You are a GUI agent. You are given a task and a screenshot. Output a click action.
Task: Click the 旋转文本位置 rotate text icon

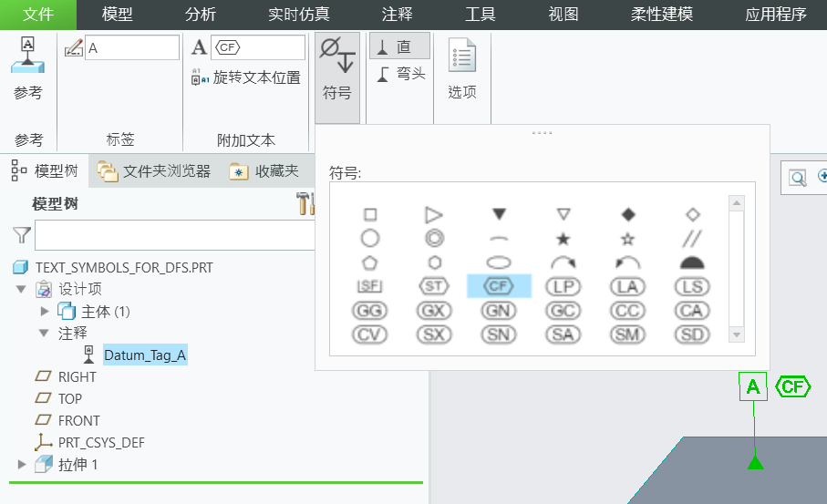pyautogui.click(x=201, y=77)
